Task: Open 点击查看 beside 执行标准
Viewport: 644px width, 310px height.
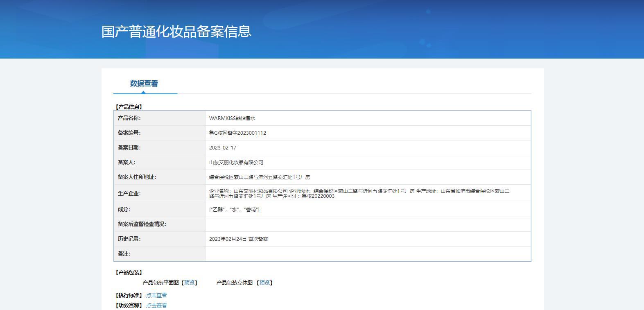Action: click(x=156, y=295)
